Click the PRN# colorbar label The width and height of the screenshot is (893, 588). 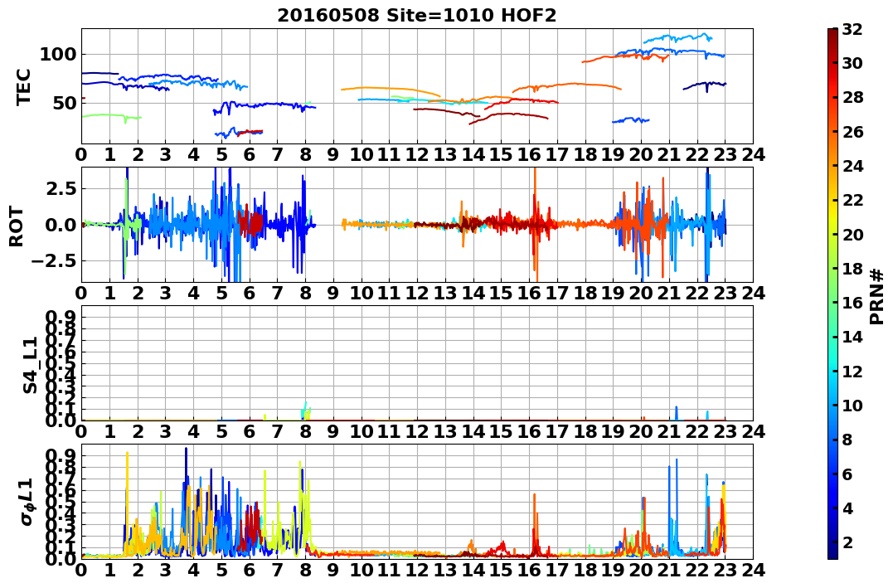click(876, 296)
